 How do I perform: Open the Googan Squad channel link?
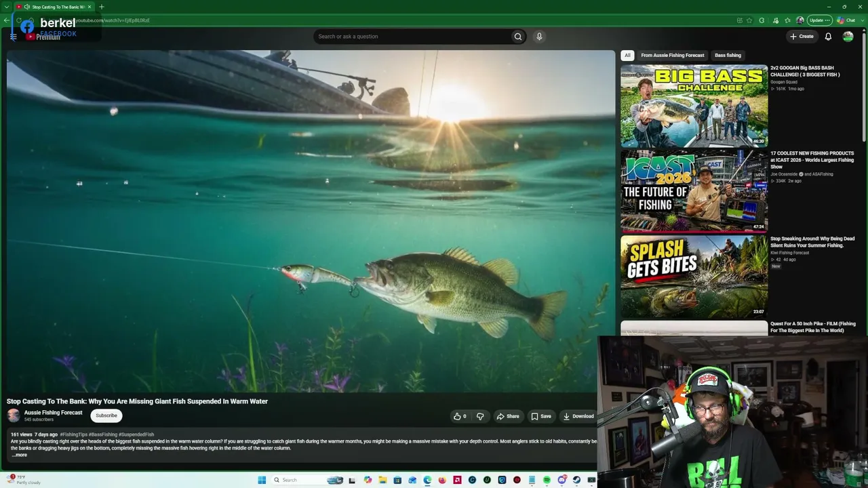coord(784,82)
